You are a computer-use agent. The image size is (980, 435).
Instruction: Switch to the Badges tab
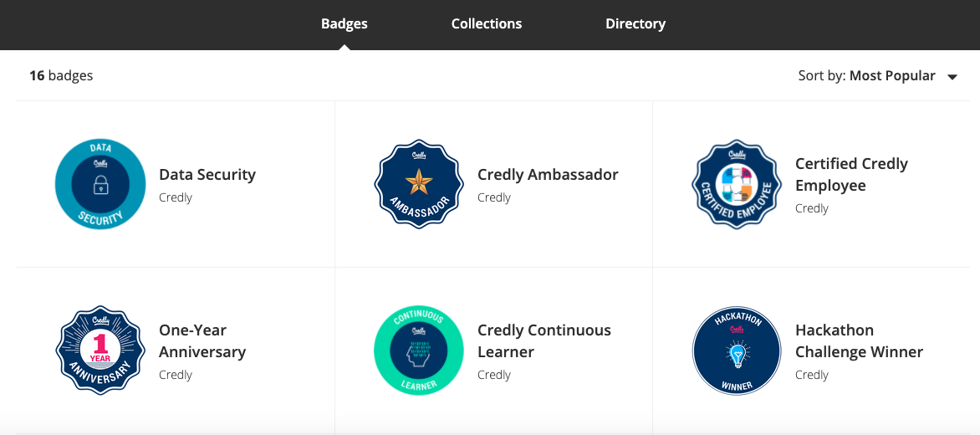(x=345, y=23)
